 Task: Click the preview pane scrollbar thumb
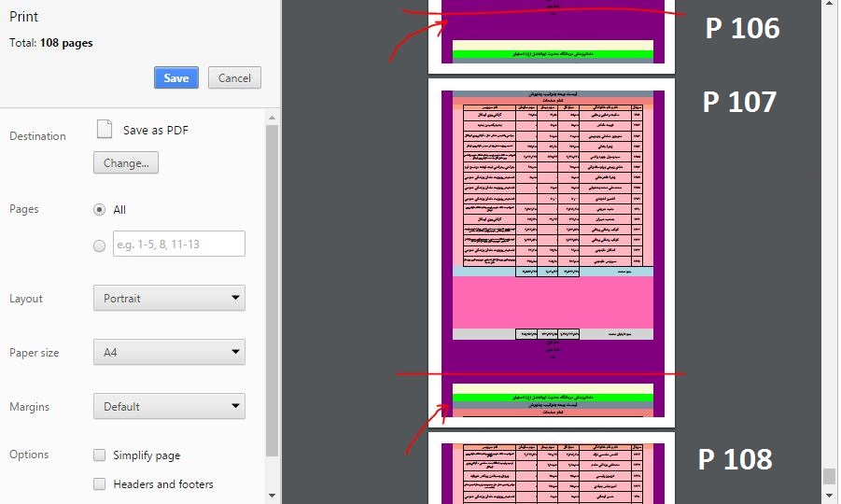click(829, 476)
